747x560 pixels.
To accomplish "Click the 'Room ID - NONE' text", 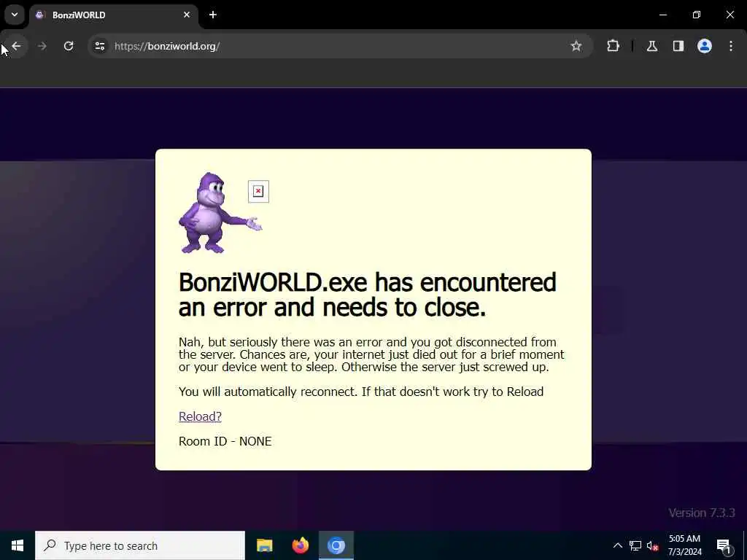I will pos(225,441).
